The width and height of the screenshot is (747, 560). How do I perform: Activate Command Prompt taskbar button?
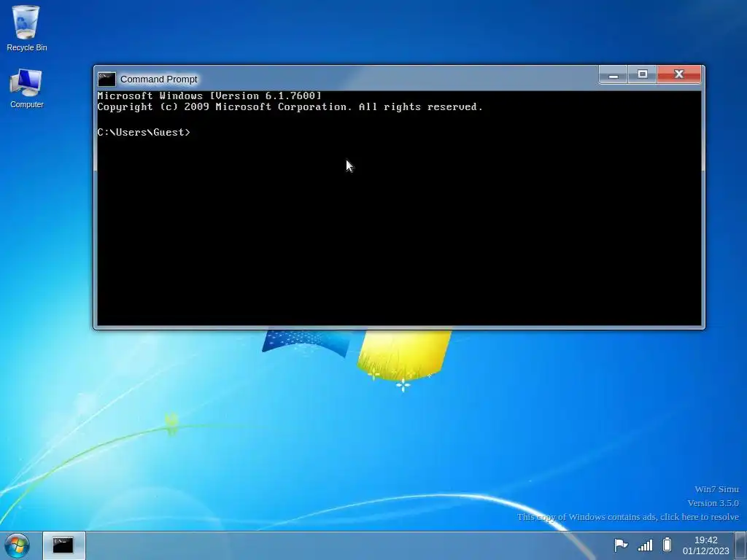click(x=63, y=545)
